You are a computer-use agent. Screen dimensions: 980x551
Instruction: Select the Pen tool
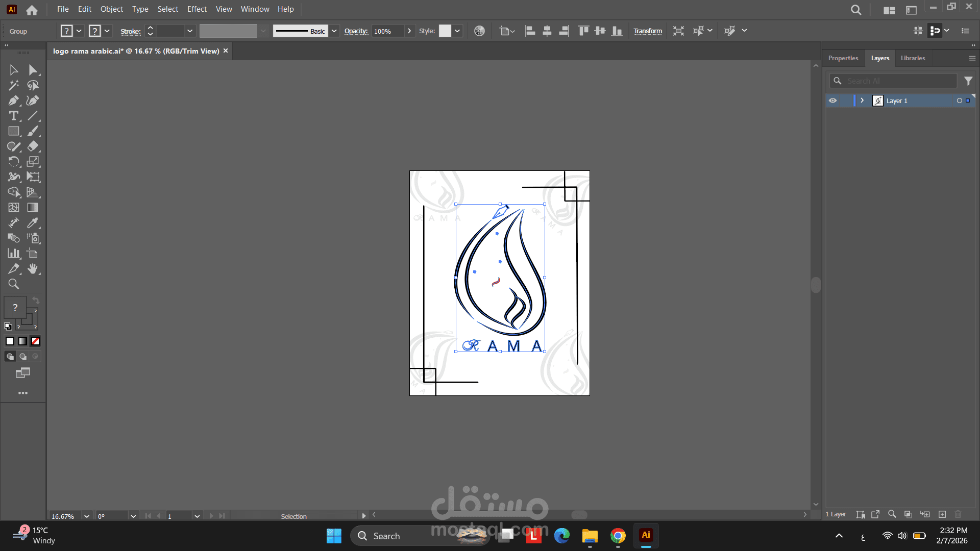(13, 101)
